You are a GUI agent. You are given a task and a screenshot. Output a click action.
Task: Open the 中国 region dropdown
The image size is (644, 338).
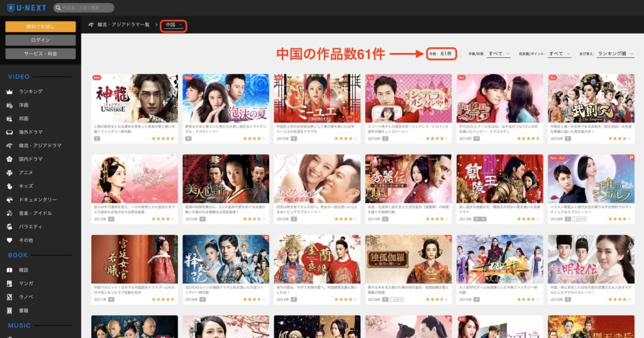pyautogui.click(x=174, y=25)
